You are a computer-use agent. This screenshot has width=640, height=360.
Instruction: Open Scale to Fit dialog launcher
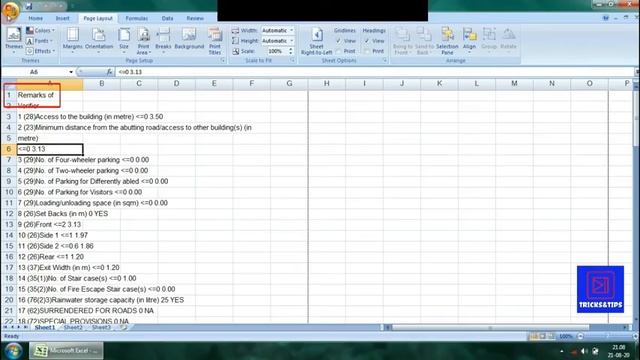[293, 60]
